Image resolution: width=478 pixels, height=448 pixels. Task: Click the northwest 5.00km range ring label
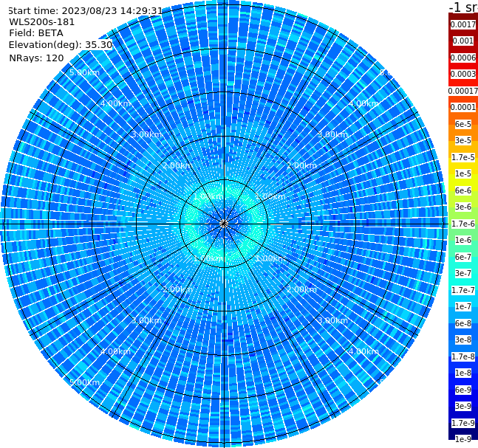pyautogui.click(x=84, y=72)
